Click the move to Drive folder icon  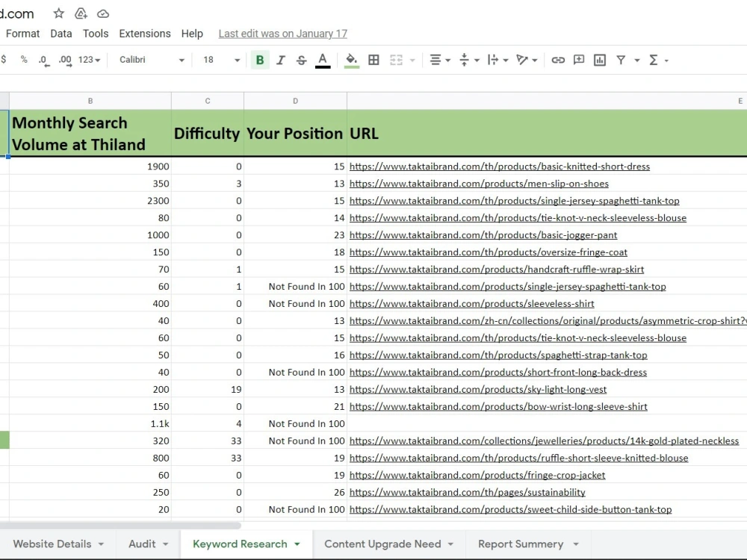pyautogui.click(x=81, y=13)
